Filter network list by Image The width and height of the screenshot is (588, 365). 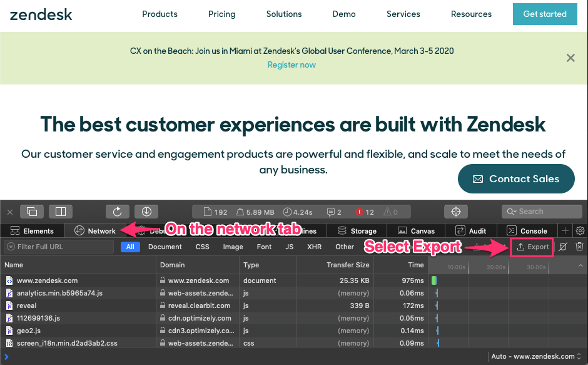point(233,247)
